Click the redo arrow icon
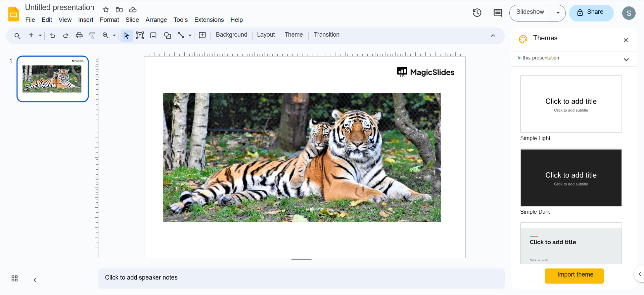The height and width of the screenshot is (295, 644). click(66, 36)
